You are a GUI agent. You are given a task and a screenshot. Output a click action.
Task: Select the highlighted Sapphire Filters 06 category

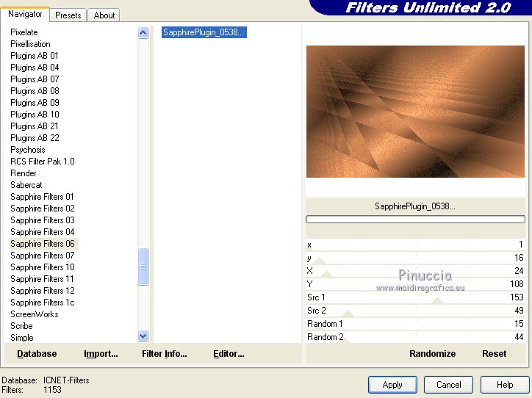43,244
